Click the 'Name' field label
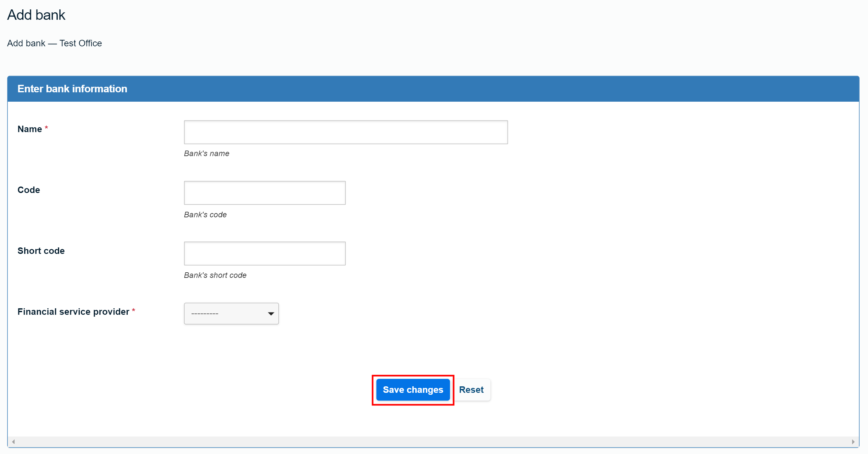The width and height of the screenshot is (868, 454). (30, 129)
